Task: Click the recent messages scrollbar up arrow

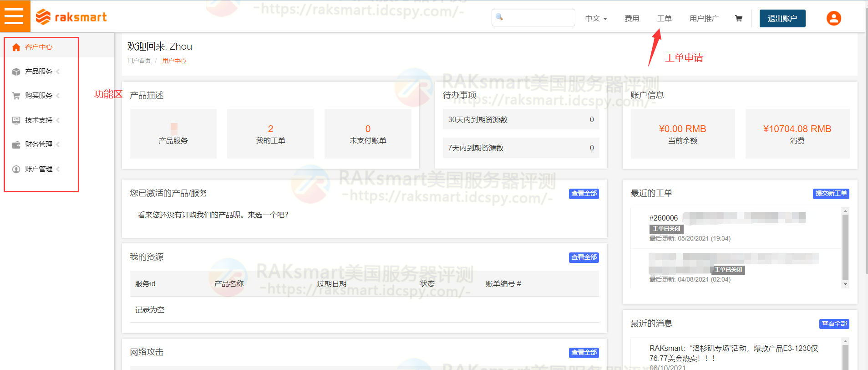Action: [845, 341]
